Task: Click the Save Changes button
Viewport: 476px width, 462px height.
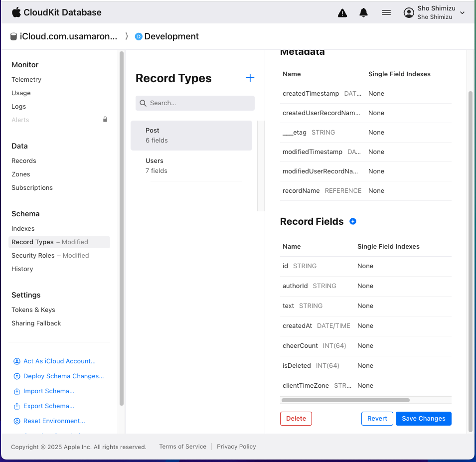Action: click(x=423, y=419)
